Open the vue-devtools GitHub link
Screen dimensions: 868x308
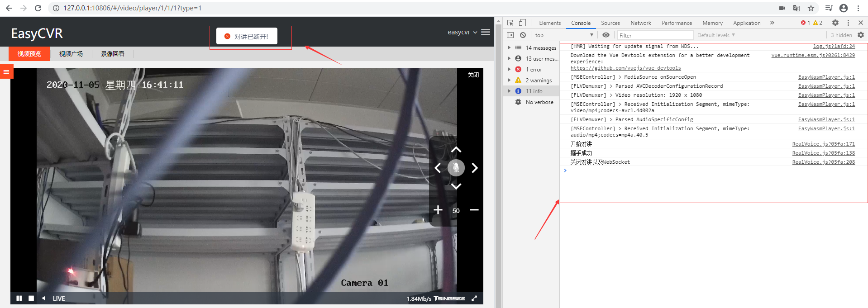pyautogui.click(x=625, y=68)
